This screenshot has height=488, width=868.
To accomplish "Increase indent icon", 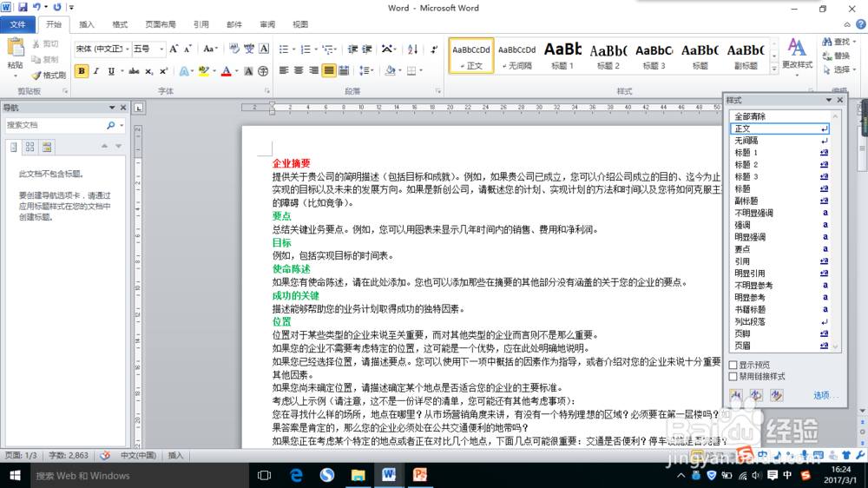I will [366, 49].
